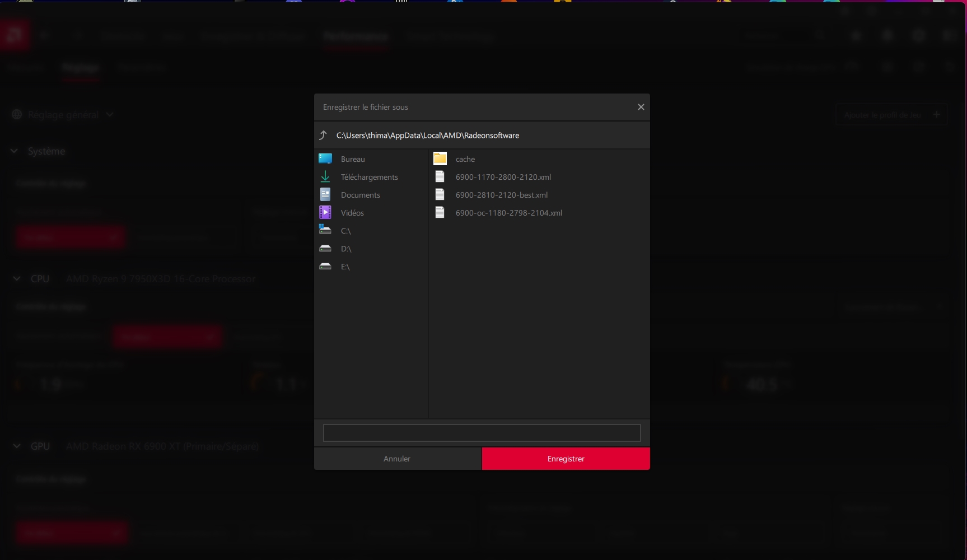
Task: Navigate to the Documents folder
Action: pyautogui.click(x=359, y=195)
